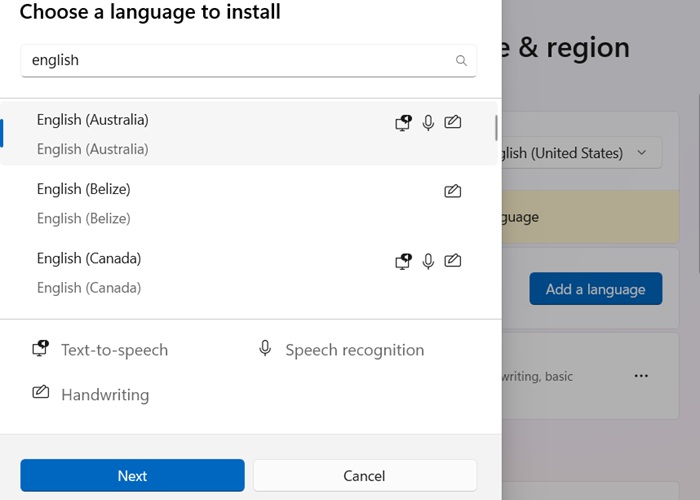Click the gray 'English (Belize)' subtitle text

coord(84,218)
